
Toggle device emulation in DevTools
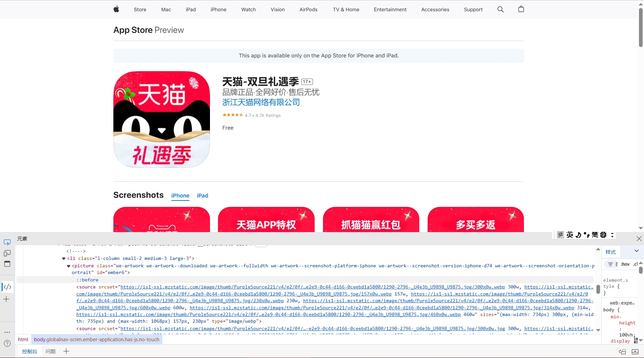(7, 253)
